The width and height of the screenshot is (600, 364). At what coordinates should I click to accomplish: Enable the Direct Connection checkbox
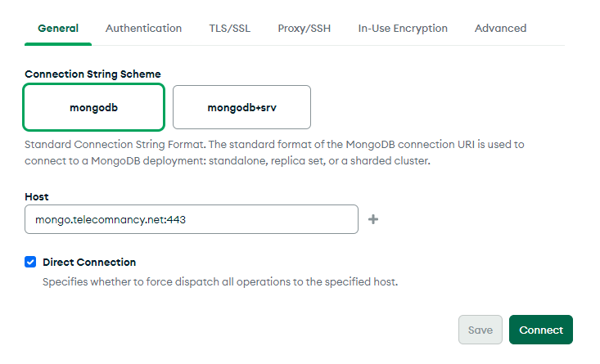point(30,263)
